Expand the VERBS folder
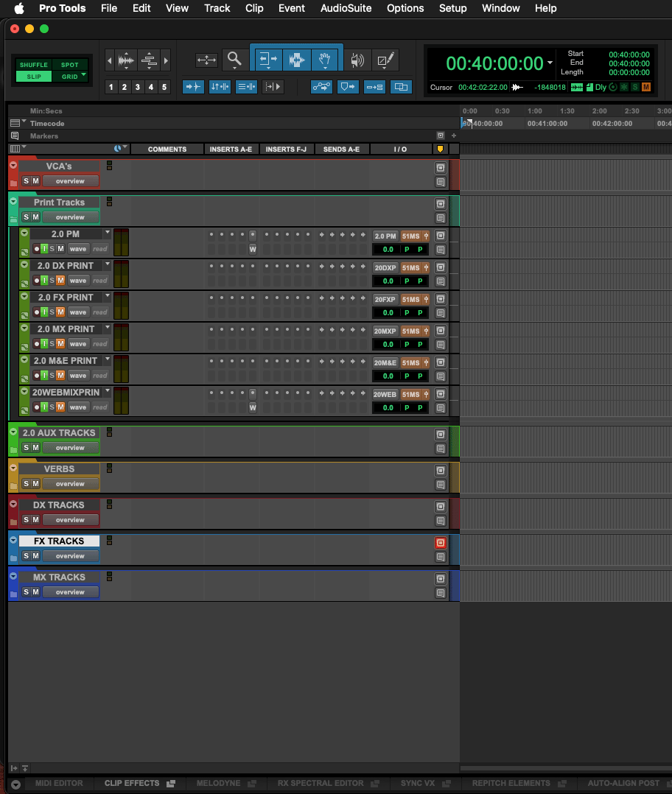 pyautogui.click(x=14, y=468)
